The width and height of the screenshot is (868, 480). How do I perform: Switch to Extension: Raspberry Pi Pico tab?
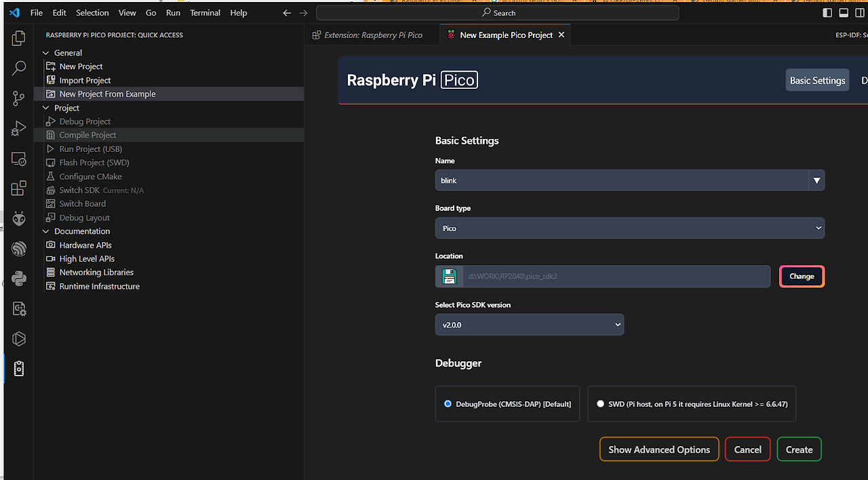[372, 35]
